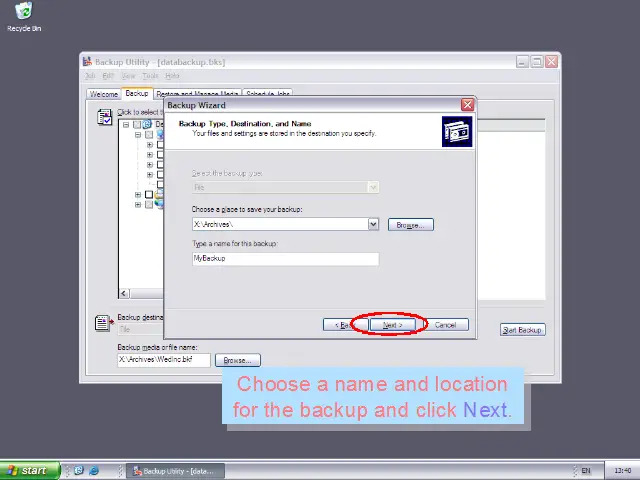Collapse the Desktop root tree node
640x480 pixels.
tap(126, 125)
